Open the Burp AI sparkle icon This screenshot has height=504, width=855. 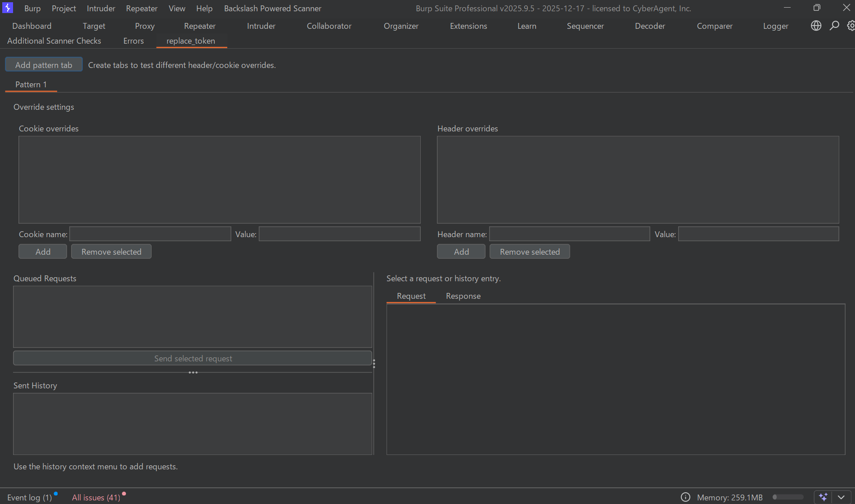click(823, 497)
